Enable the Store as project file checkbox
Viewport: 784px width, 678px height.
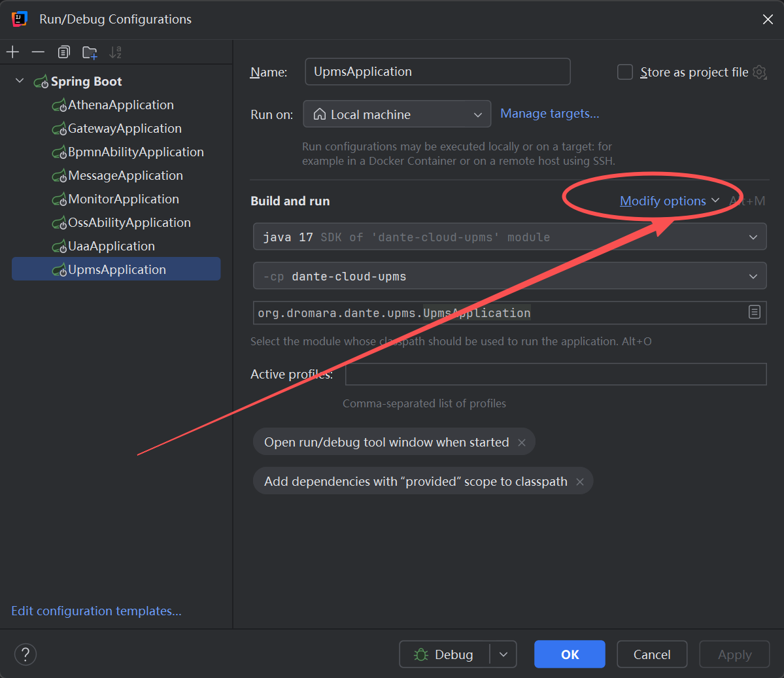tap(625, 72)
